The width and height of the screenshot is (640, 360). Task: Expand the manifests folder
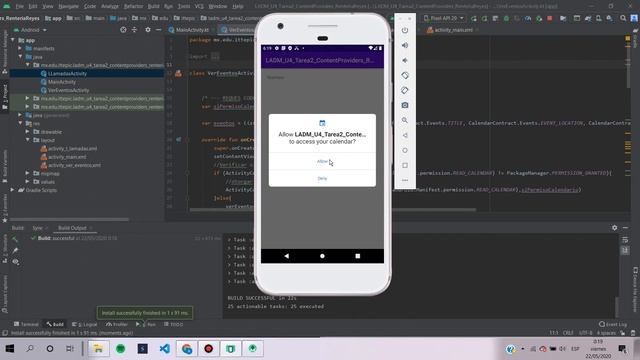[20, 49]
